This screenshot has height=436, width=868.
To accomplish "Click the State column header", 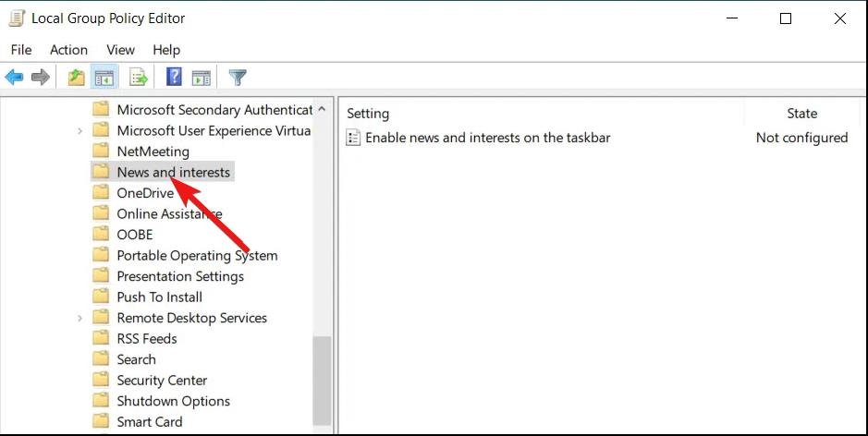I will point(802,114).
